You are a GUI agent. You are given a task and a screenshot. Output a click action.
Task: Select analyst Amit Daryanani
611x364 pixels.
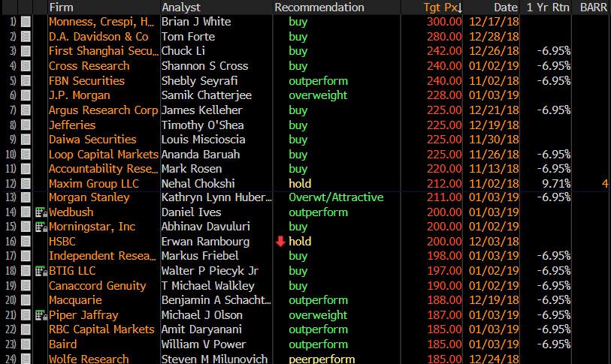(201, 329)
